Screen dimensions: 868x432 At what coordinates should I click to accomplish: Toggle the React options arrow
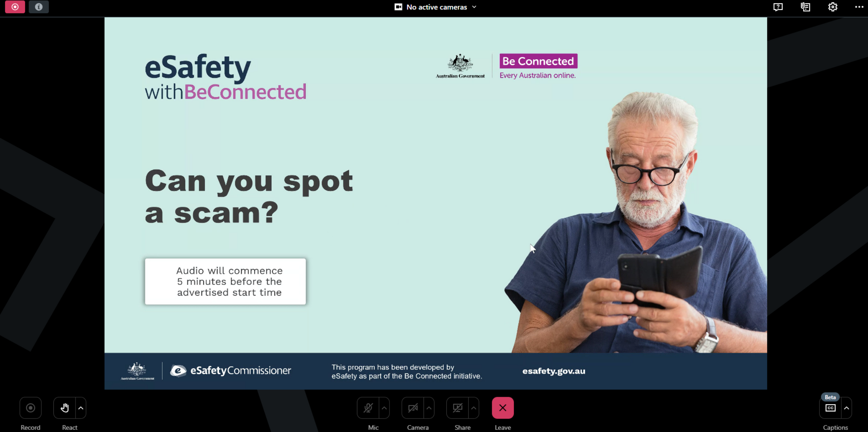tap(80, 408)
